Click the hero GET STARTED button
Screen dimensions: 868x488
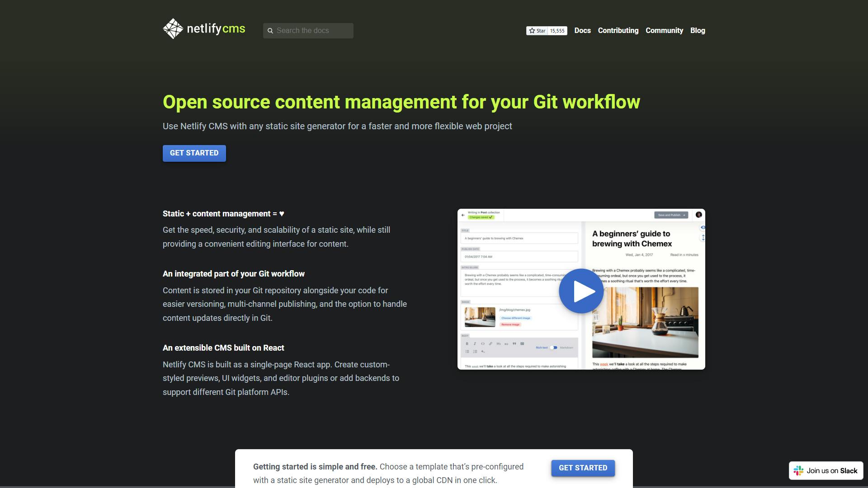point(194,153)
